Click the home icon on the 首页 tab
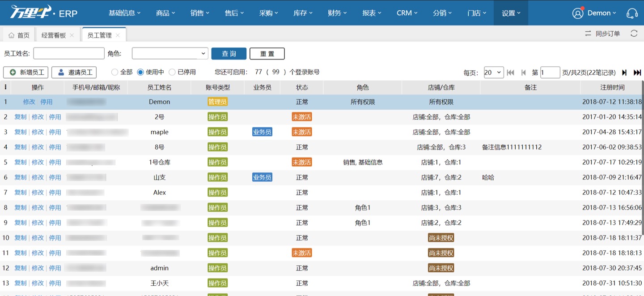Viewport: 644px width, 296px height. 11,34
